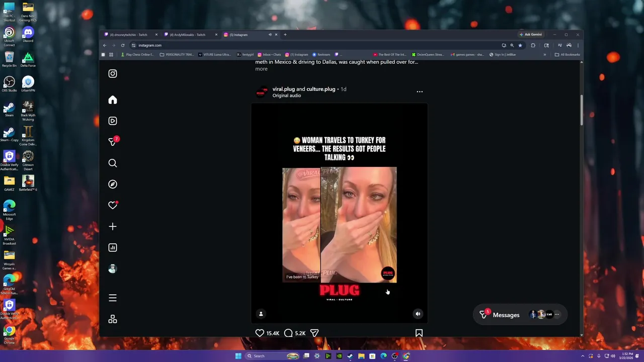
Task: Open DeJenQueen Stream bookmark
Action: pyautogui.click(x=428, y=54)
